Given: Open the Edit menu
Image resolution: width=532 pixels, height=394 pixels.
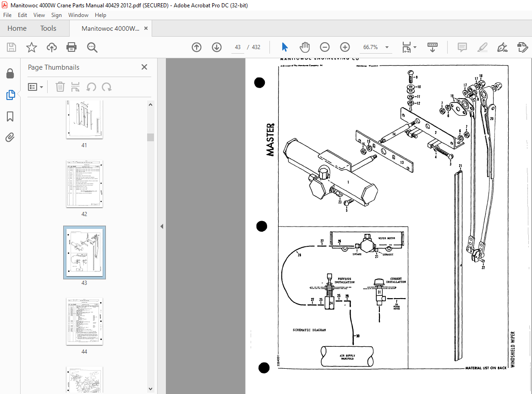Looking at the screenshot, I should 22,15.
